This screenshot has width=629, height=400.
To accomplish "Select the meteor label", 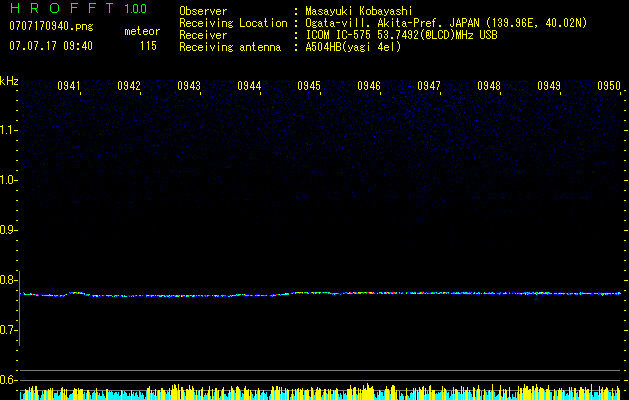I will pyautogui.click(x=142, y=31).
